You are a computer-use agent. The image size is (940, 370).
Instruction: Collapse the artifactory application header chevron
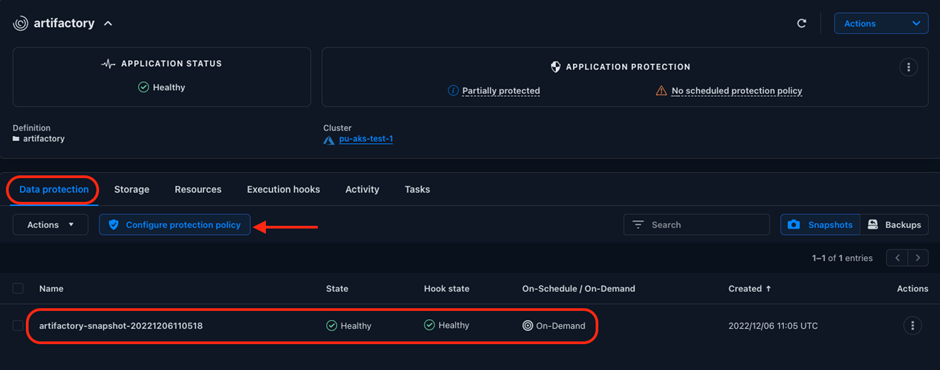point(108,23)
